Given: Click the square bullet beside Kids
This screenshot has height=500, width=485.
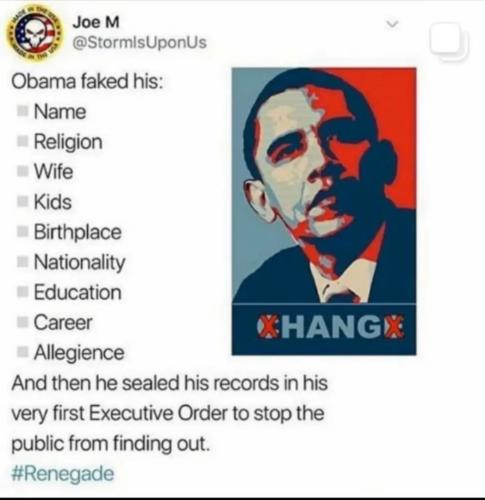Looking at the screenshot, I should (22, 202).
